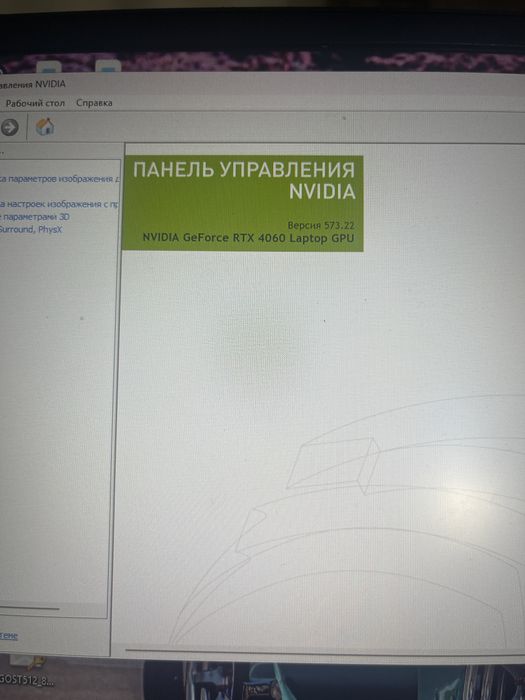Open the 'параметрами 3D' tree item
The height and width of the screenshot is (700, 525).
pos(35,217)
